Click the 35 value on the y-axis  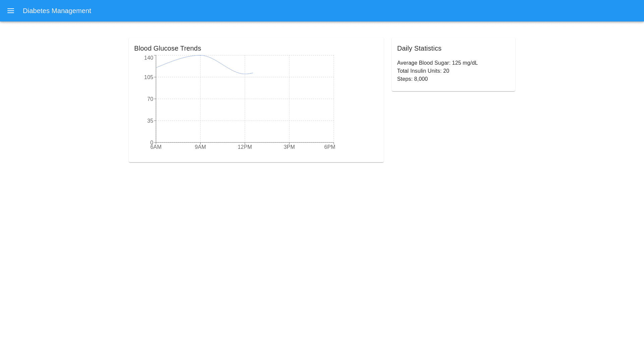pos(150,121)
